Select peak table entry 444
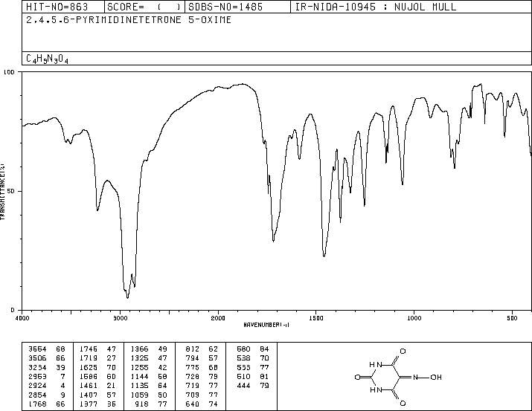Screen dimensions: 532x411 click(253, 386)
